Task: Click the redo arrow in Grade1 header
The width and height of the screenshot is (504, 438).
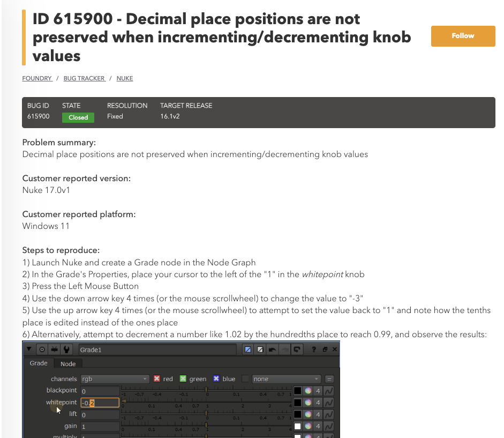Action: [x=284, y=350]
